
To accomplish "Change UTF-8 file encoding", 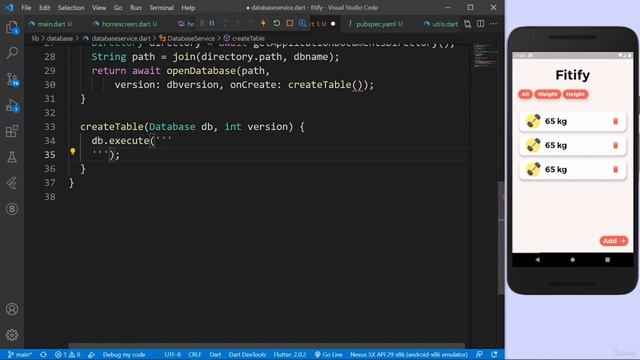I will 173,355.
